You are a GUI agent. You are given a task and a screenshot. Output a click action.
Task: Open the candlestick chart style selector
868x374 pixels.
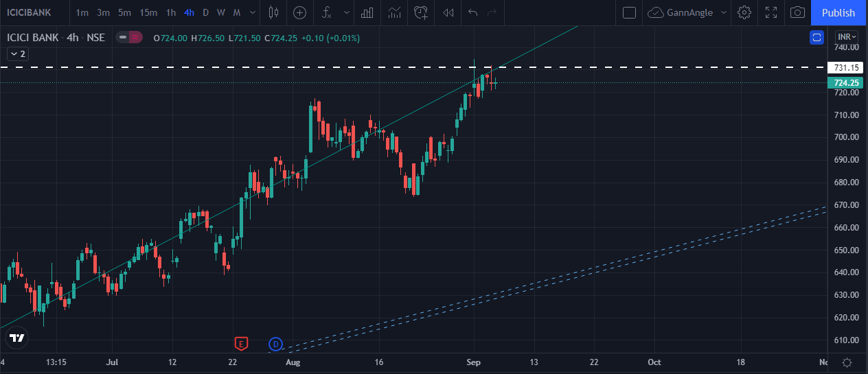[x=274, y=12]
